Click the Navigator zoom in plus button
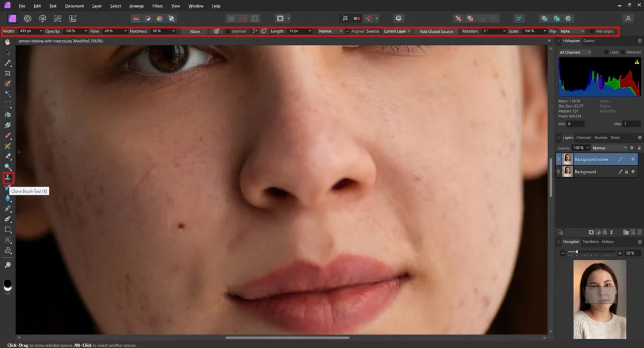 tap(620, 253)
